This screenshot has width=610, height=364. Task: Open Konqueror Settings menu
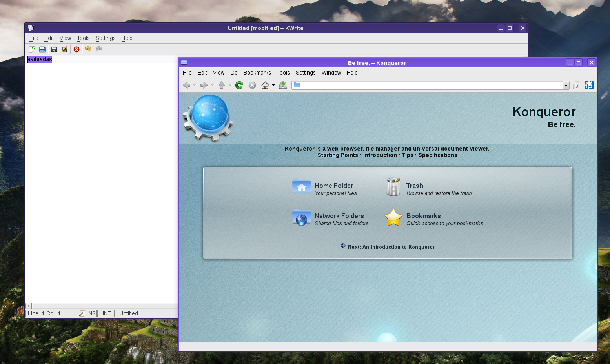(306, 73)
